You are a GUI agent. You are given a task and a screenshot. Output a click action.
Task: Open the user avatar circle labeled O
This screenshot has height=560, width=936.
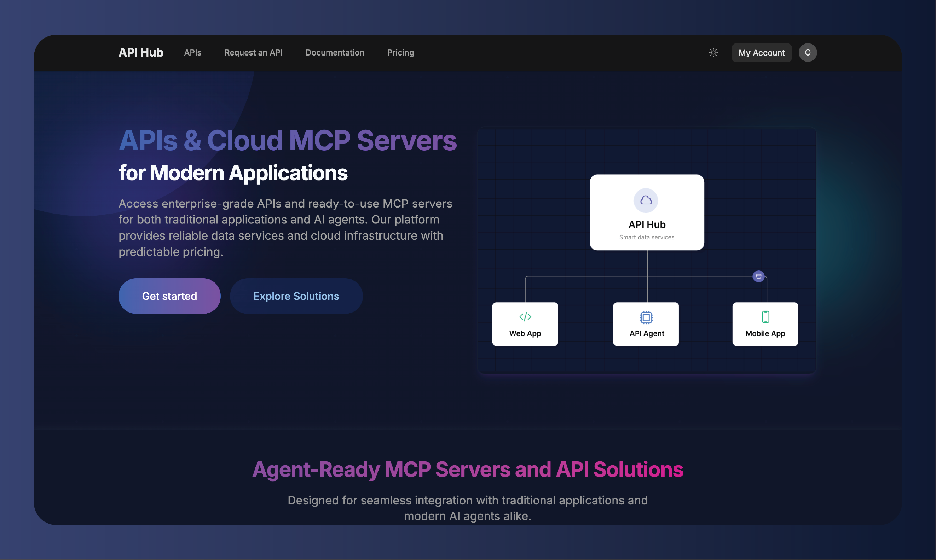pos(807,52)
